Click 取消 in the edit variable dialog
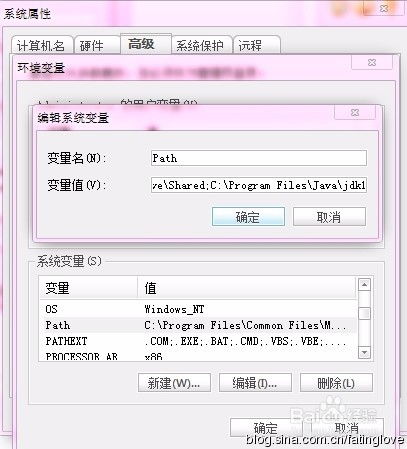Screen dimensions: 407x449 click(x=329, y=217)
